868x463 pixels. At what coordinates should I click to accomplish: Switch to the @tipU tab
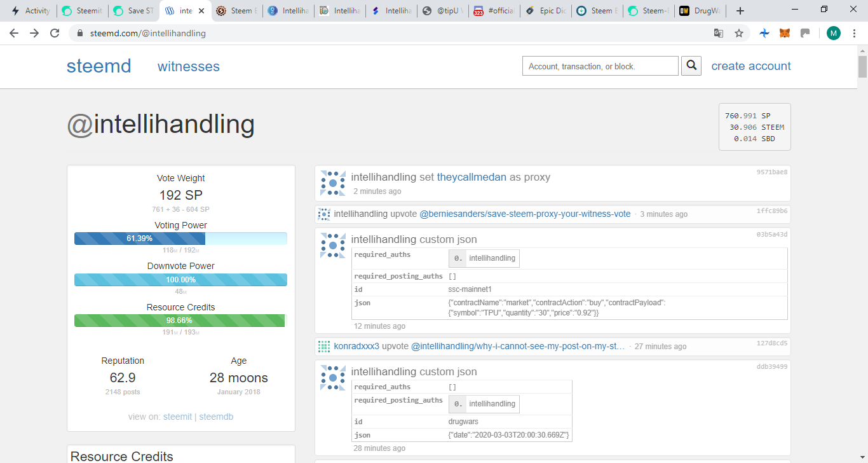(444, 11)
